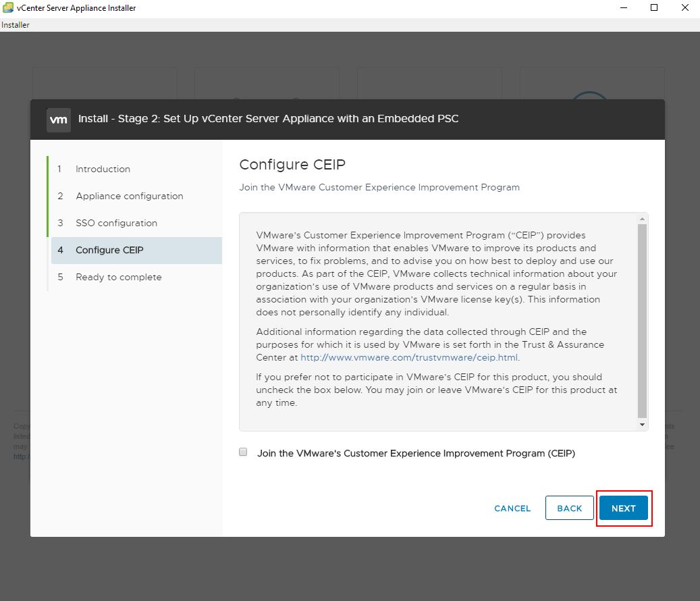The height and width of the screenshot is (601, 700).
Task: Close the installer window
Action: click(685, 7)
